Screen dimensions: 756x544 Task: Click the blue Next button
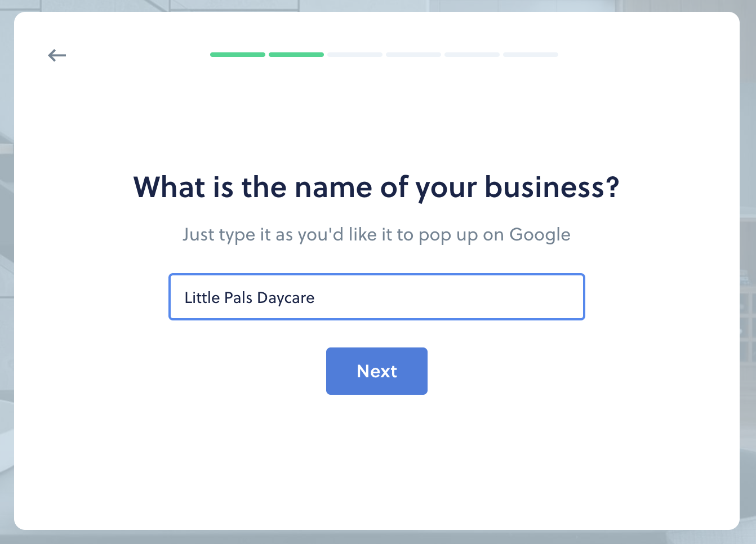[x=377, y=371]
